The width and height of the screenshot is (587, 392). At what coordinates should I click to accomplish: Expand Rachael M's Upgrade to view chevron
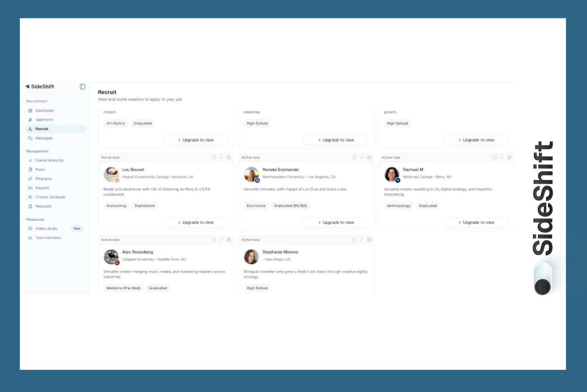tap(476, 222)
